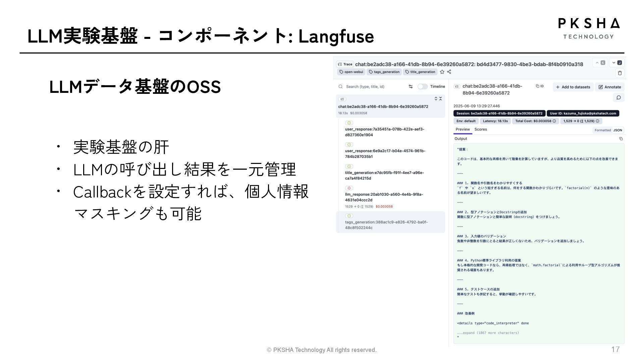Open the User ID badge link
Viewport: 644px width, 362px height.
point(583,113)
